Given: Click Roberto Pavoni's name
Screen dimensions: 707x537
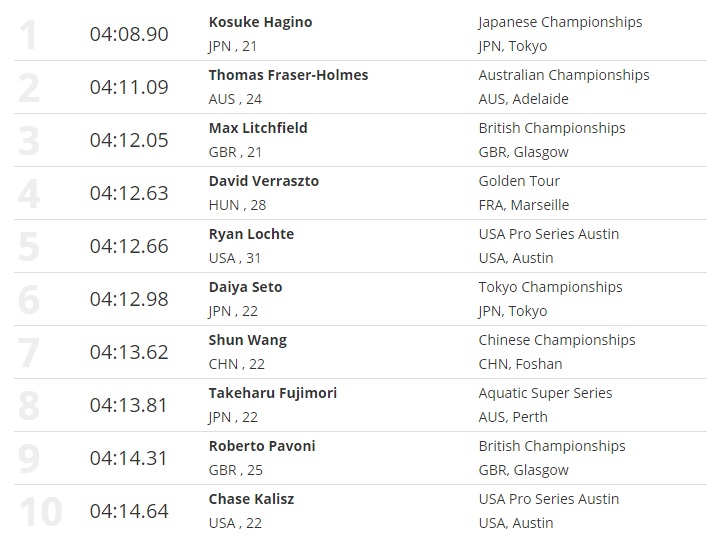Looking at the screenshot, I should (x=262, y=446).
